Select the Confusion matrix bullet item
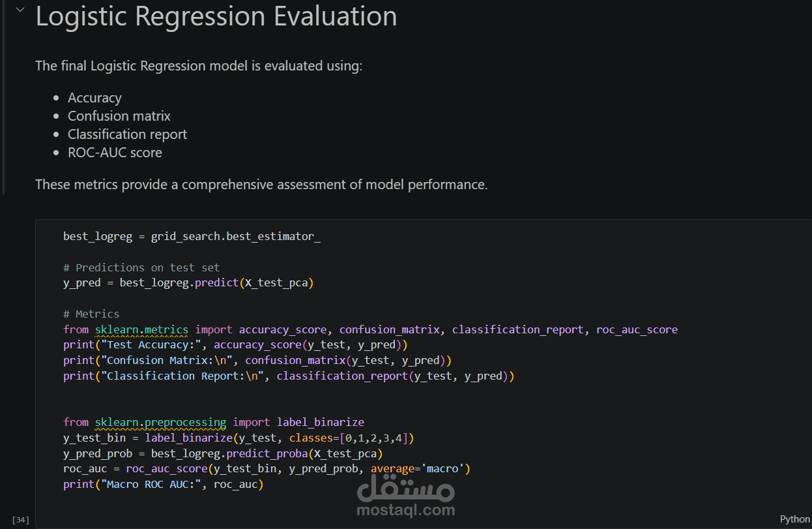 [x=119, y=116]
